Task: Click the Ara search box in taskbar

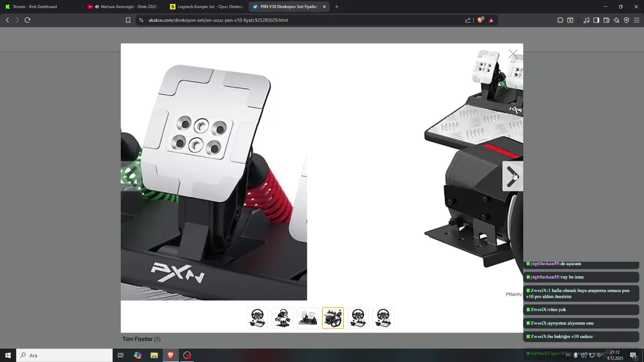Action: coord(64,355)
